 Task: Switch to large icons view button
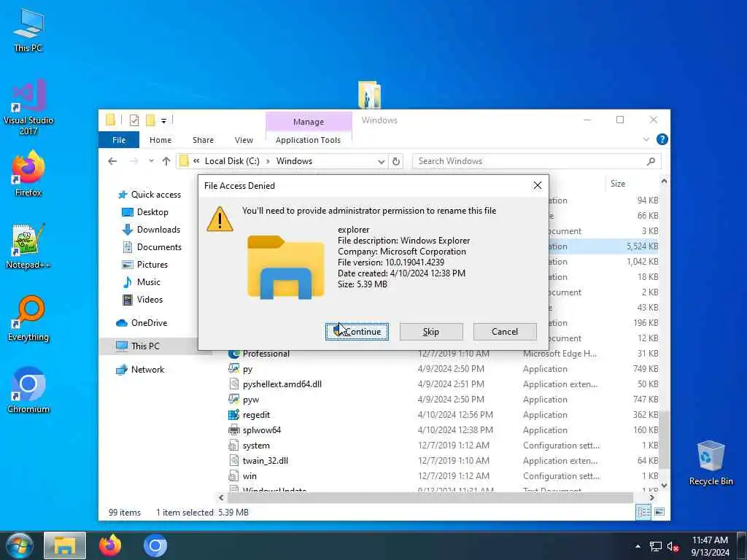659,512
